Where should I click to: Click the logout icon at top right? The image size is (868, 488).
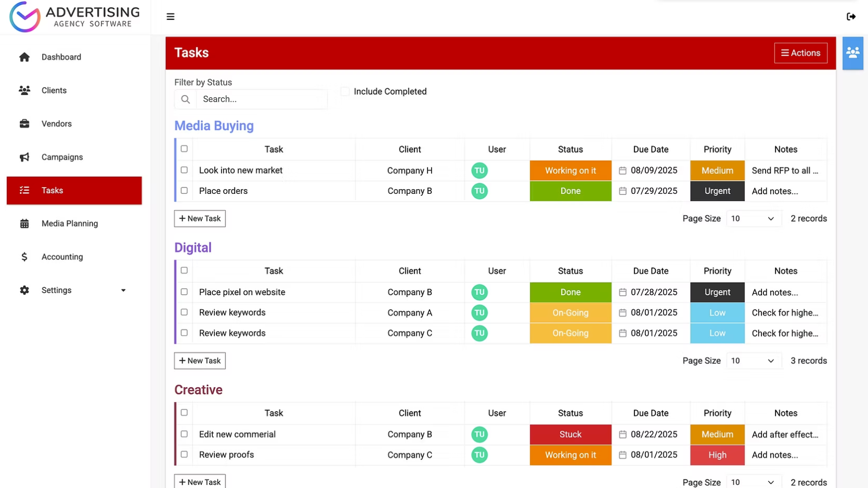coord(851,16)
